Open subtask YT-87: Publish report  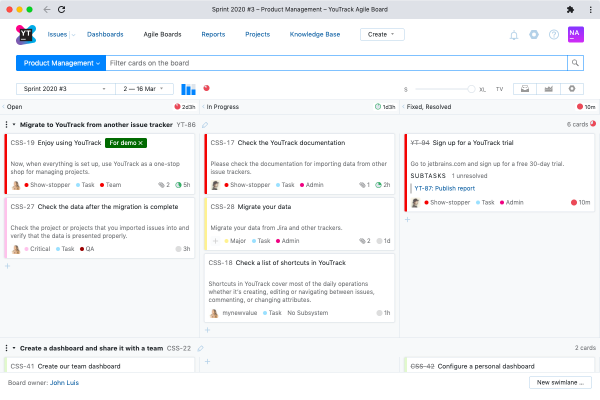point(445,188)
